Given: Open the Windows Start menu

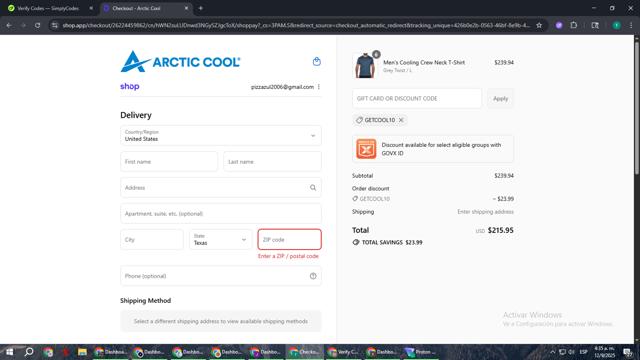Looking at the screenshot, I should tap(9, 352).
